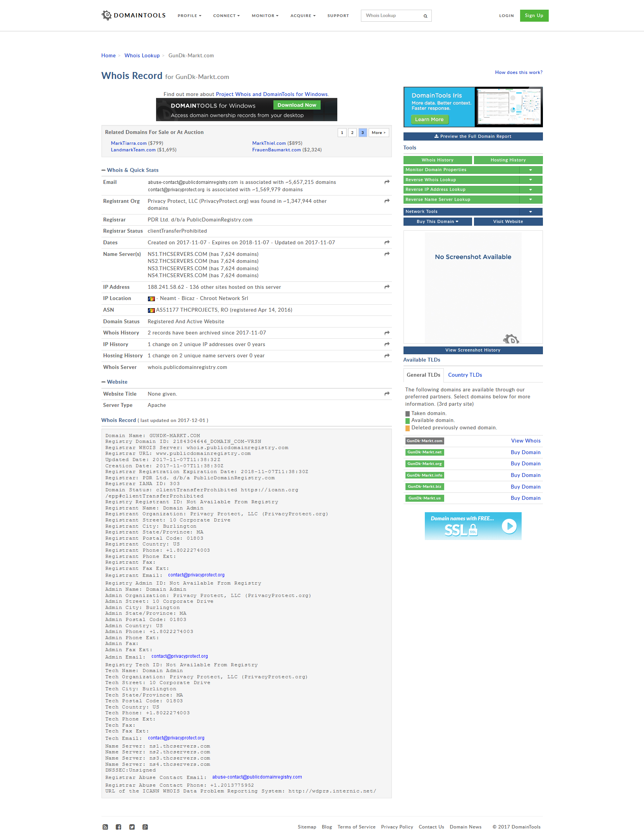Open Whois History tool

[x=438, y=160]
